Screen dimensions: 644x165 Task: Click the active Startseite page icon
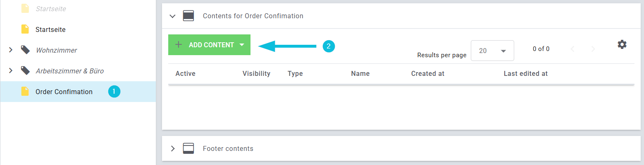click(25, 29)
